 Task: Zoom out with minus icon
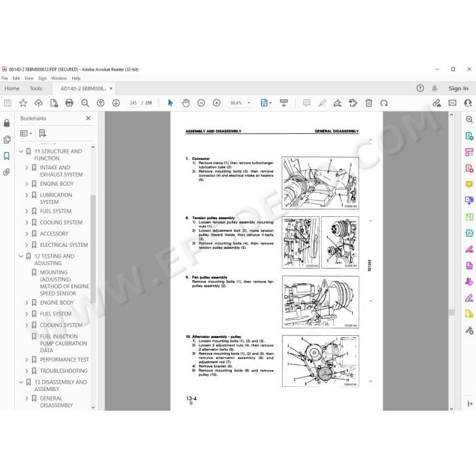click(201, 103)
